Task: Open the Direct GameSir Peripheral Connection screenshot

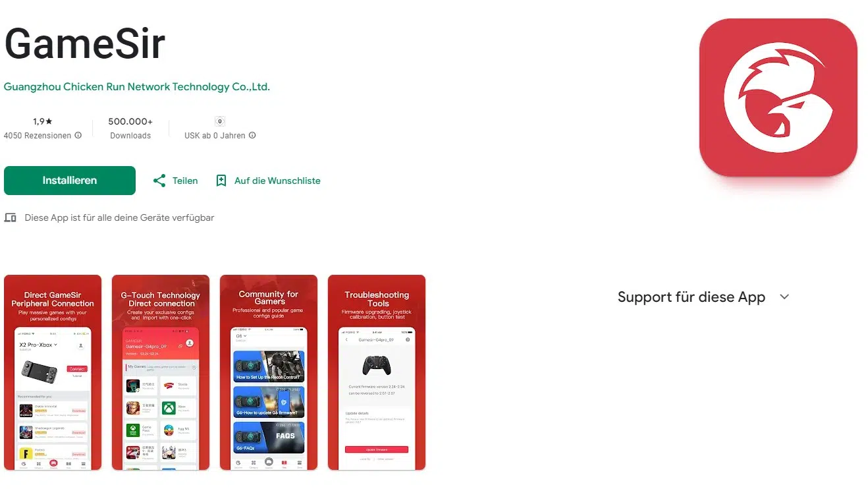Action: point(53,372)
